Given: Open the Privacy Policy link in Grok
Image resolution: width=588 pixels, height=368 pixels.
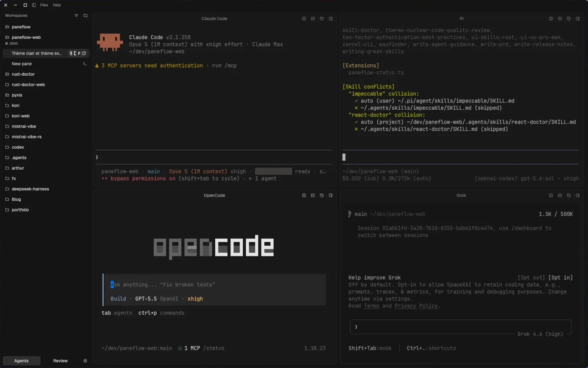Looking at the screenshot, I should pyautogui.click(x=416, y=306).
